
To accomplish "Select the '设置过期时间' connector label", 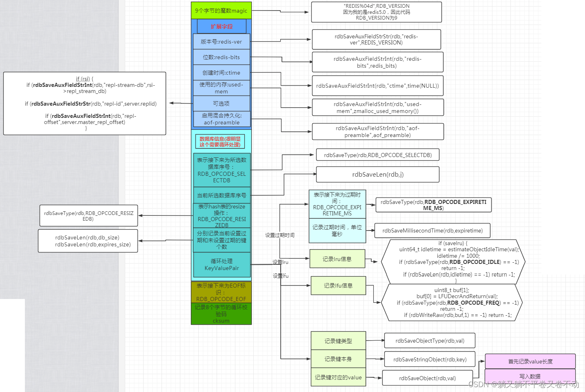I will click(280, 235).
